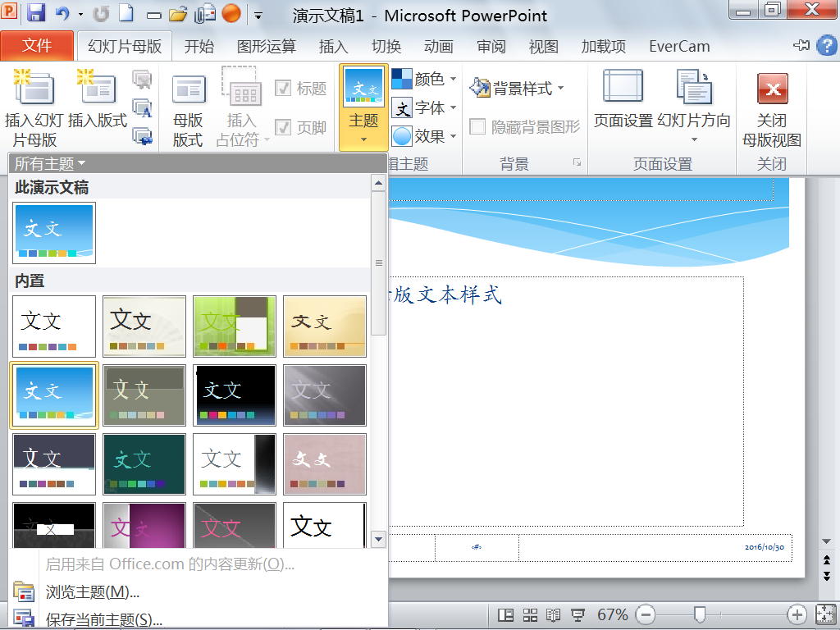Switch to the 审阅 review tab
The height and width of the screenshot is (630, 840).
491,47
